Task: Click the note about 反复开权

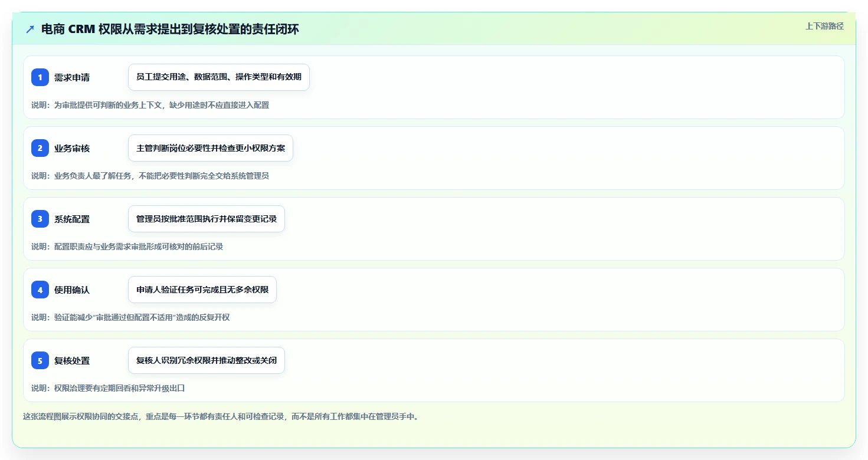Action: [130, 317]
